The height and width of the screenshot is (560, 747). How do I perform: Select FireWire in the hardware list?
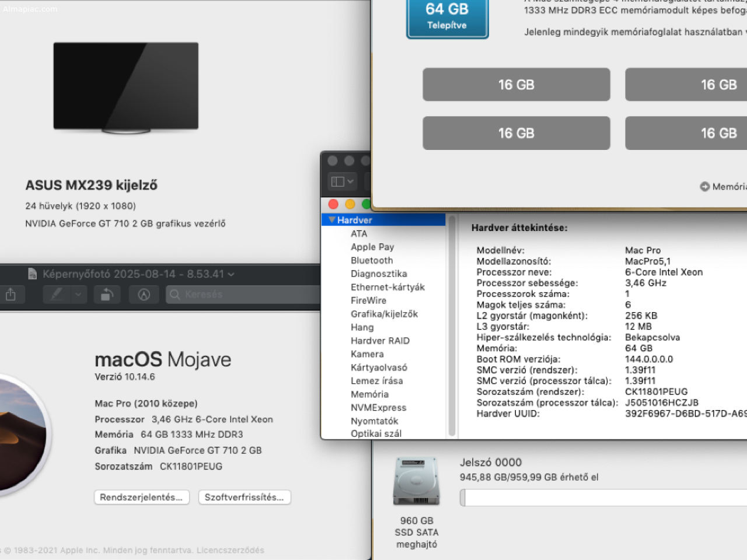[x=368, y=300]
